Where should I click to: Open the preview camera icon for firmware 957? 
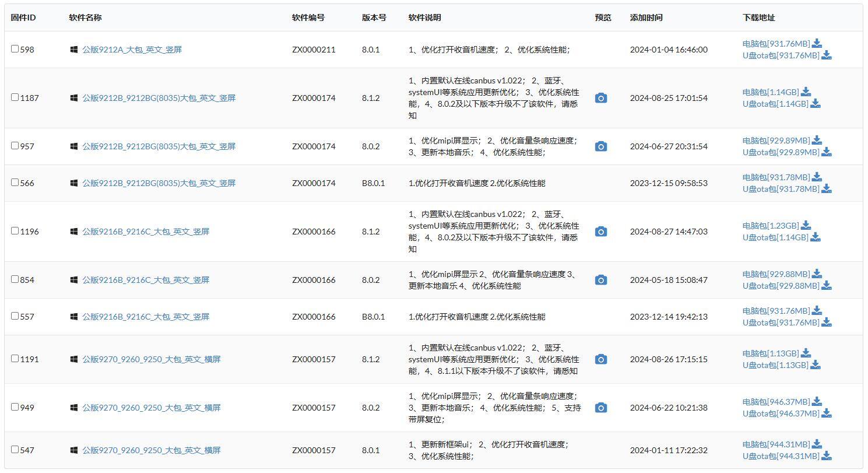[600, 146]
